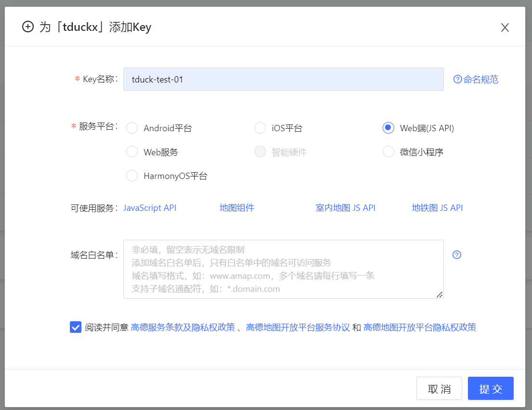Image resolution: width=532 pixels, height=410 pixels.
Task: Select the HarmonyOS平台 radio button
Action: pyautogui.click(x=132, y=176)
